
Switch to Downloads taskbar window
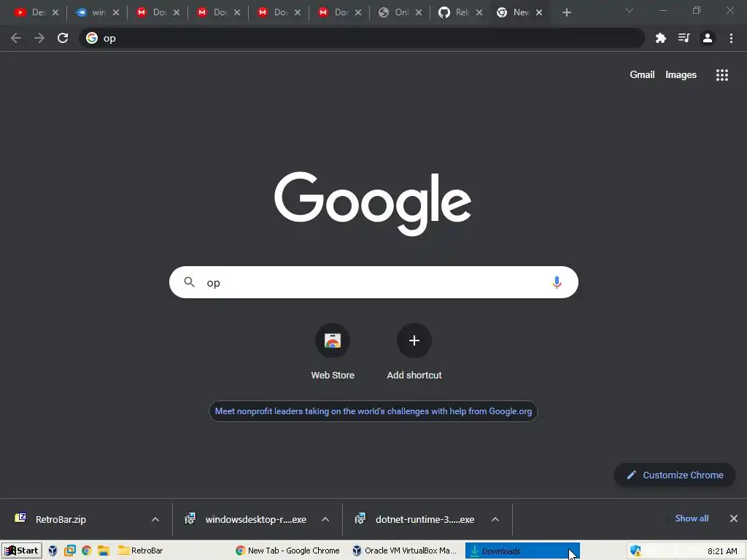tap(522, 551)
